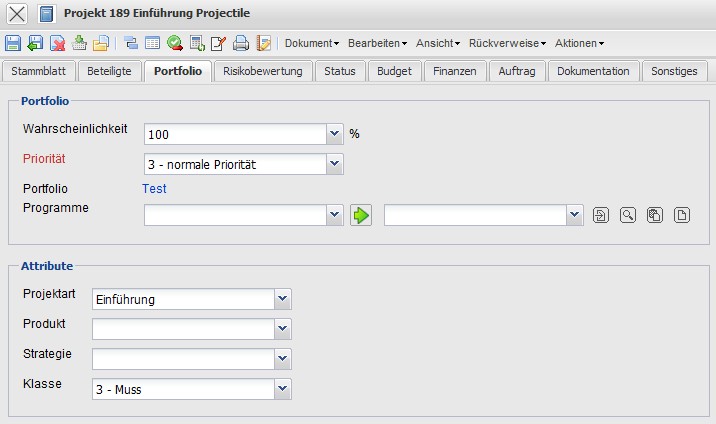Click the green checkmark icon in the toolbar
Image resolution: width=716 pixels, height=424 pixels.
pyautogui.click(x=175, y=43)
